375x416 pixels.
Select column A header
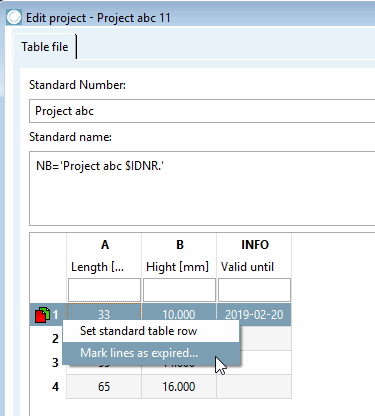105,245
